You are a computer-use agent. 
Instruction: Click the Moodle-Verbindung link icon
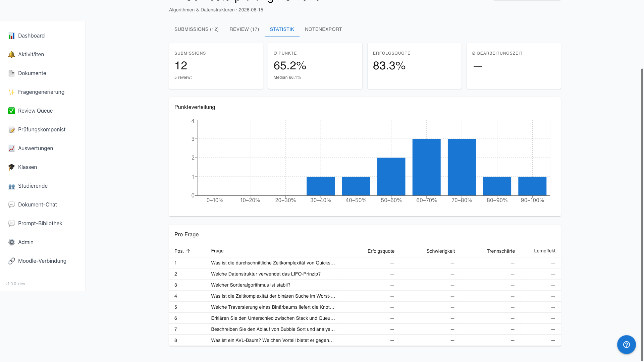11,261
